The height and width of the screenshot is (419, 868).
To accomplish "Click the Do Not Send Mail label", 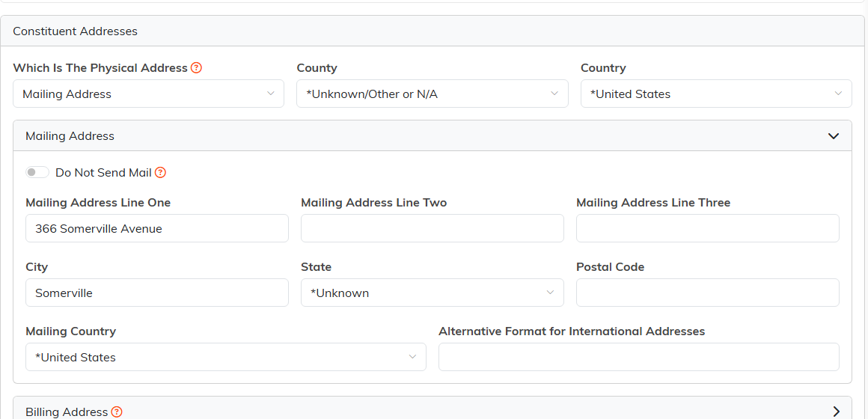I will tap(103, 173).
